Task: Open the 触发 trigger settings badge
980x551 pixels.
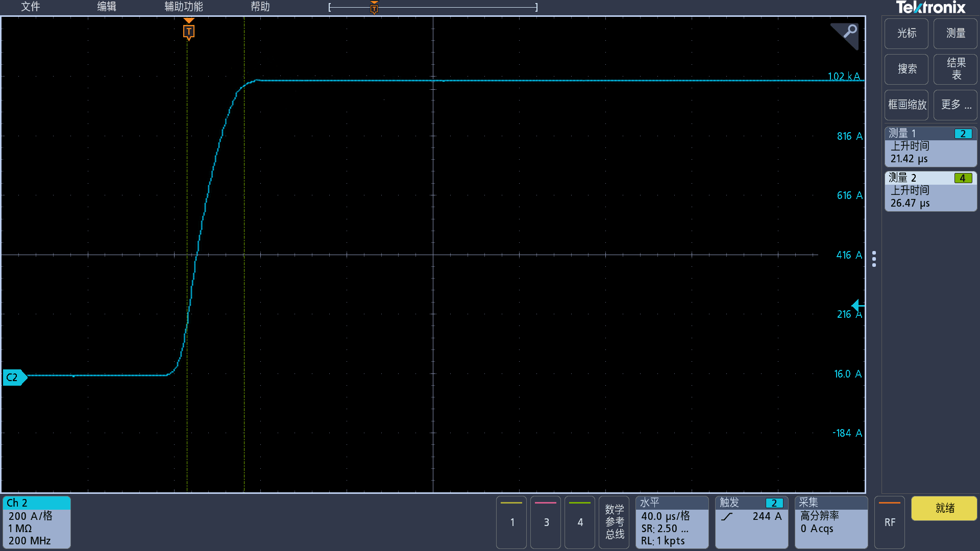Action: tap(751, 522)
